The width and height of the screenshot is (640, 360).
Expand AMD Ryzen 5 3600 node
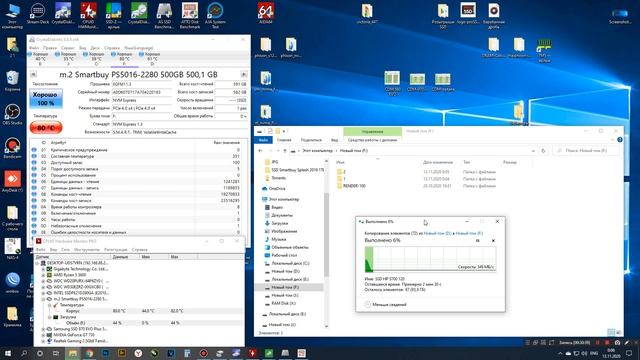click(x=43, y=275)
